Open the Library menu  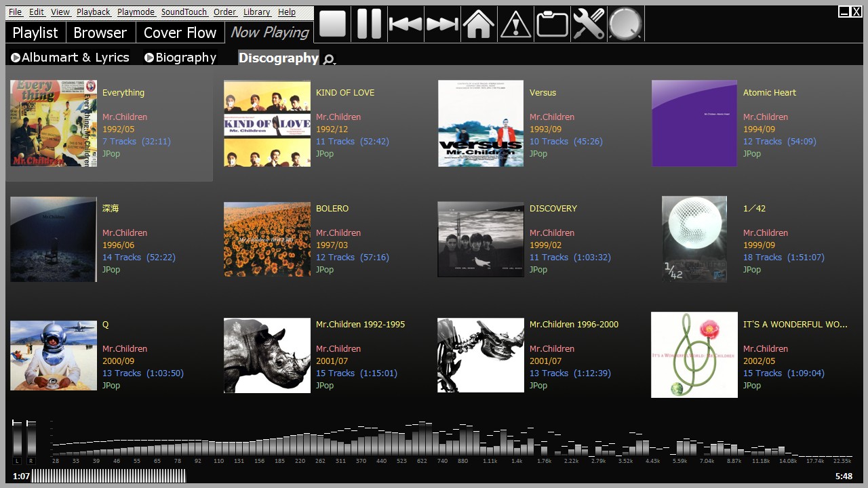(257, 12)
